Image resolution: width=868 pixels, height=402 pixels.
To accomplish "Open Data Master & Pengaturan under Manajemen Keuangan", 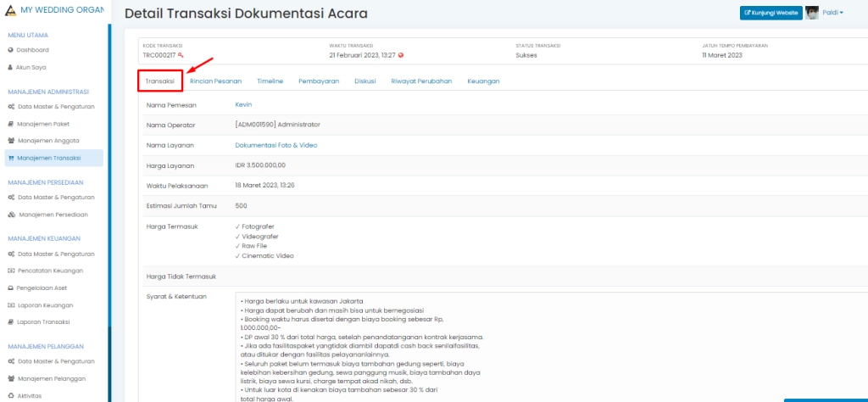I will [56, 254].
